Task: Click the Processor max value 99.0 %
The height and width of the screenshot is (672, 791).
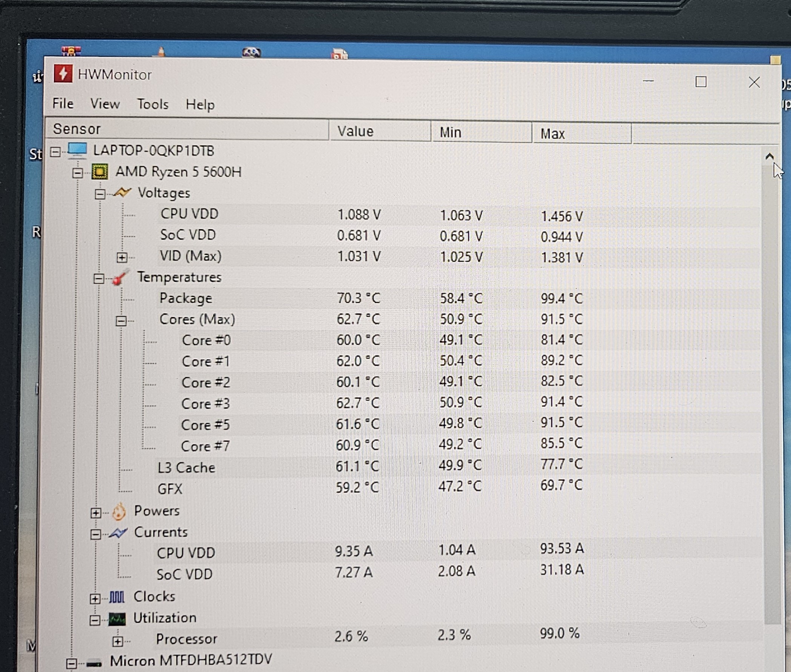Action: [560, 634]
